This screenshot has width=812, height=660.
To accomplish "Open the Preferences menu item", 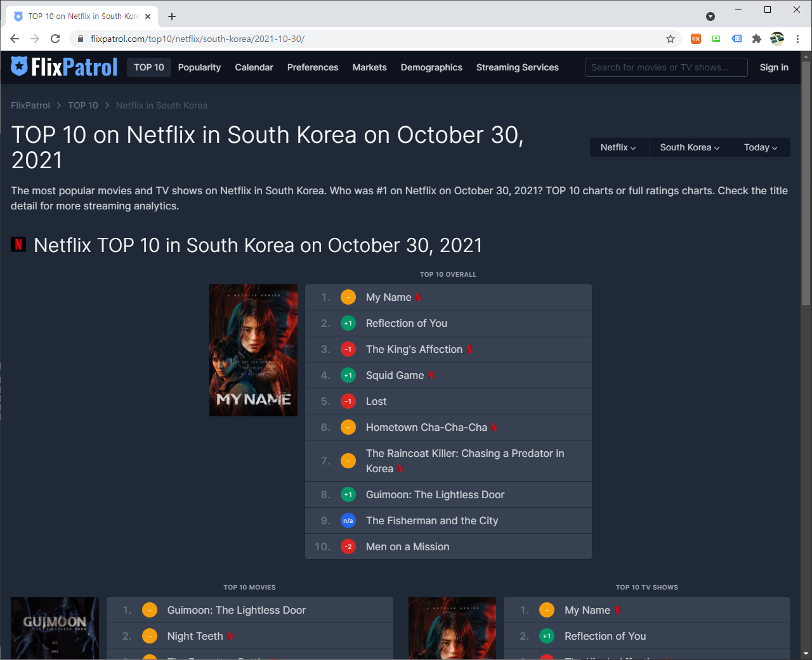I will 313,67.
